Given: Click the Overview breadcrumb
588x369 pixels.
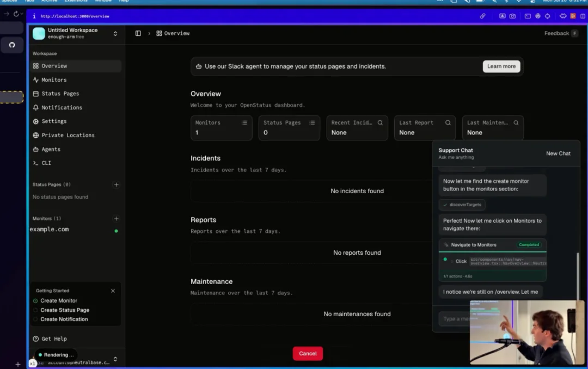Looking at the screenshot, I should 173,33.
